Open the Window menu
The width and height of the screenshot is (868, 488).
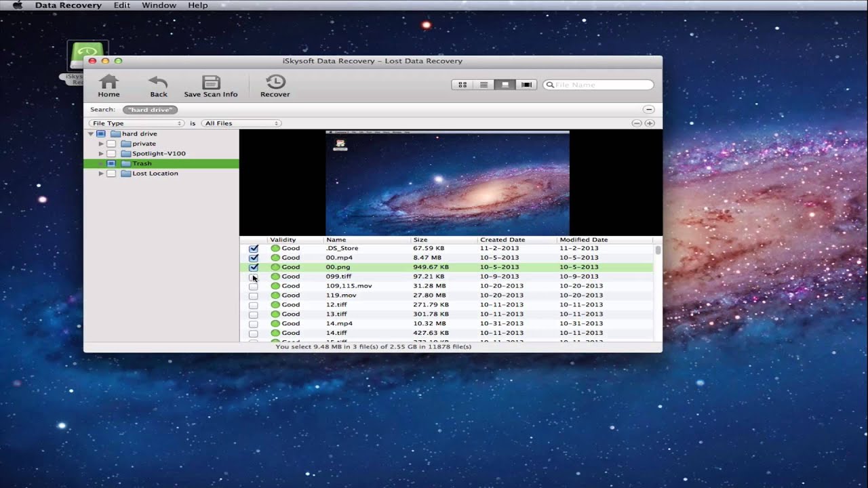point(159,5)
